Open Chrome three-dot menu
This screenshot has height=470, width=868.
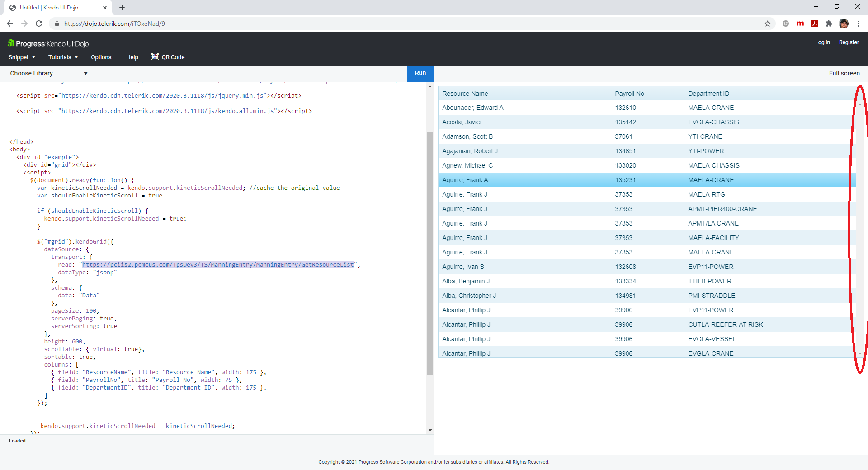pos(858,23)
